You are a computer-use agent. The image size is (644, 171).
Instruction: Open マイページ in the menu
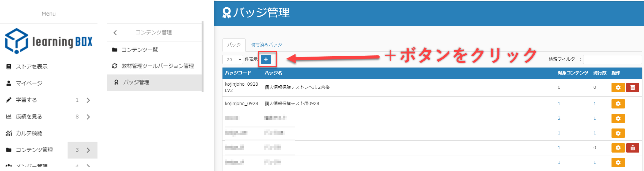pos(29,83)
